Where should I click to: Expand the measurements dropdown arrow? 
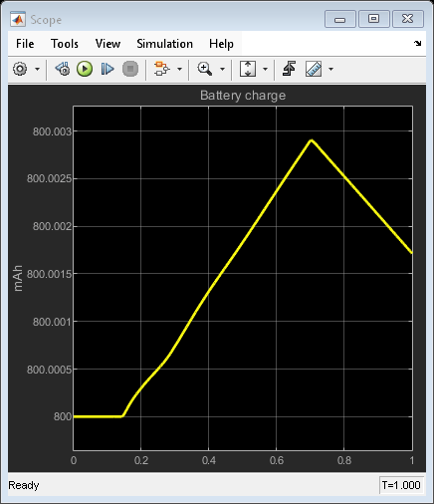pyautogui.click(x=330, y=69)
